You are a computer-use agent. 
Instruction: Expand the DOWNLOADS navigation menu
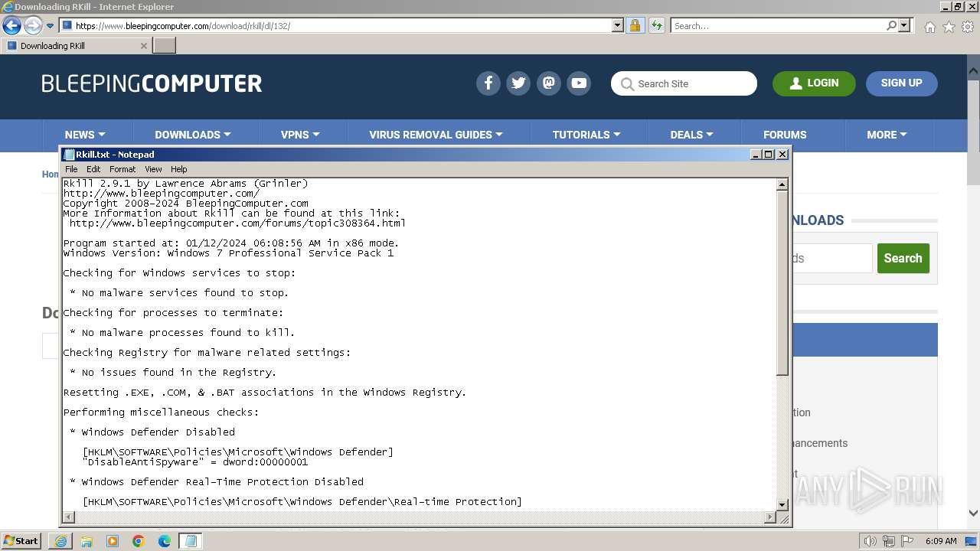(x=193, y=135)
